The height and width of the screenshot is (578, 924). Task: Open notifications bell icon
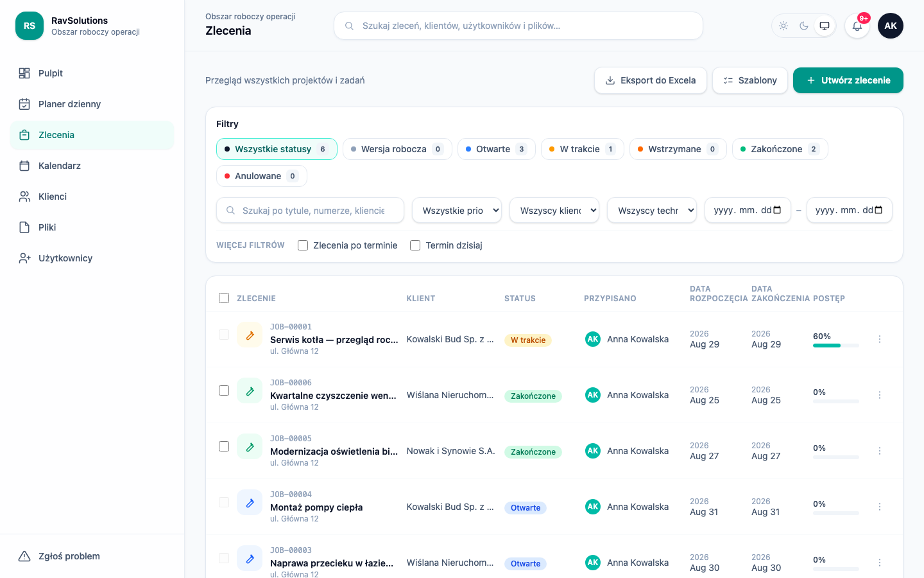coord(857,26)
